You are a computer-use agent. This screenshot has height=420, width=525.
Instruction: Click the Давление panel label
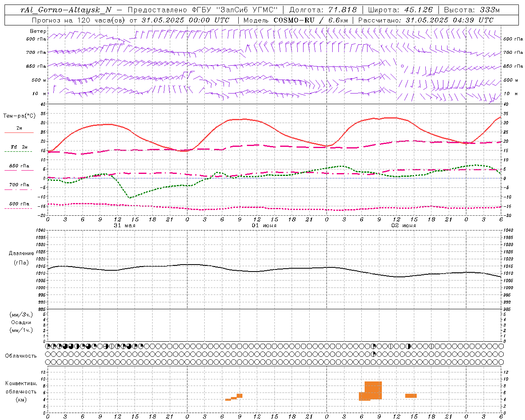[21, 253]
